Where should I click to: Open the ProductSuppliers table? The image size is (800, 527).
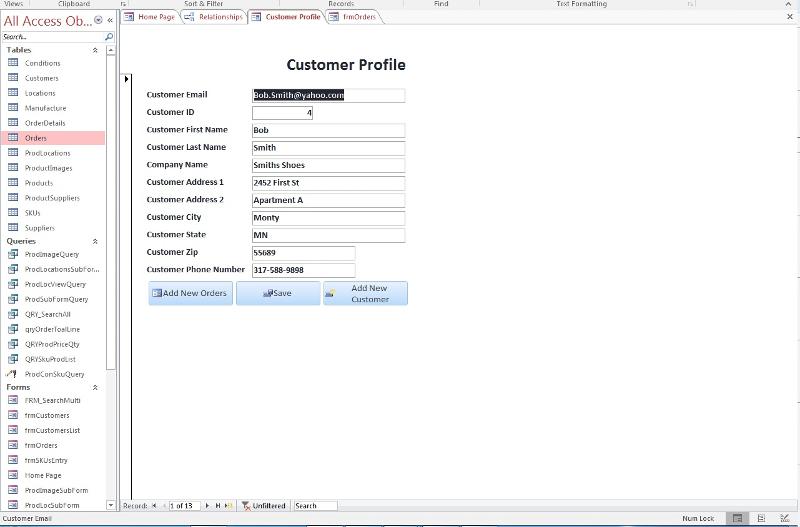pyautogui.click(x=54, y=198)
